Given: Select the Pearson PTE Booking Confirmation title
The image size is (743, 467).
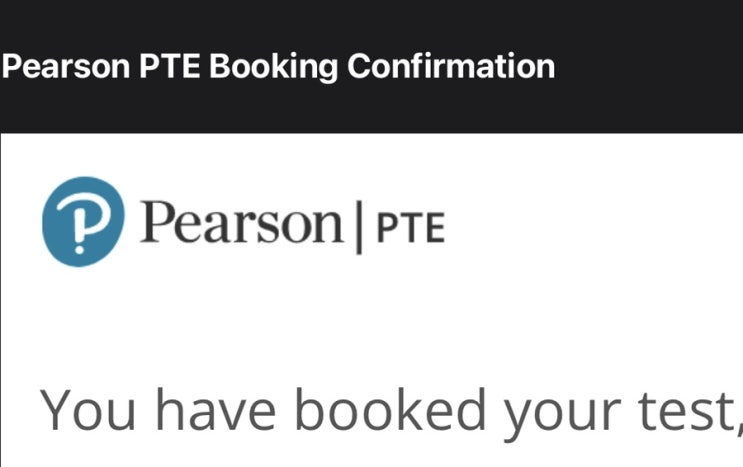Looking at the screenshot, I should coord(278,66).
